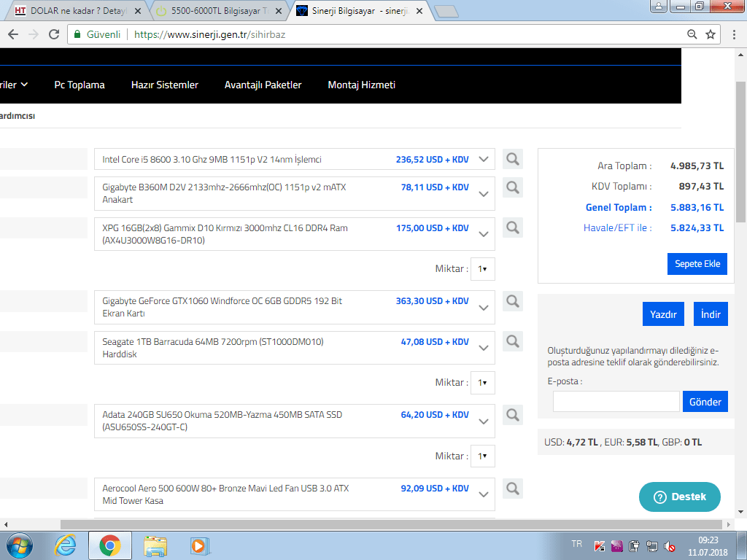Click magnifier beside Aerocool Aero 500 case

pos(513,488)
